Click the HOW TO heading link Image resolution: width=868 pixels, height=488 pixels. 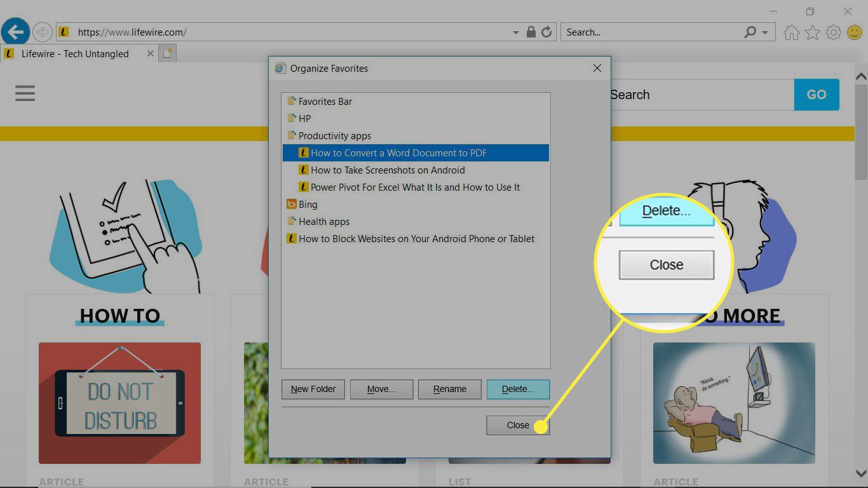click(120, 316)
